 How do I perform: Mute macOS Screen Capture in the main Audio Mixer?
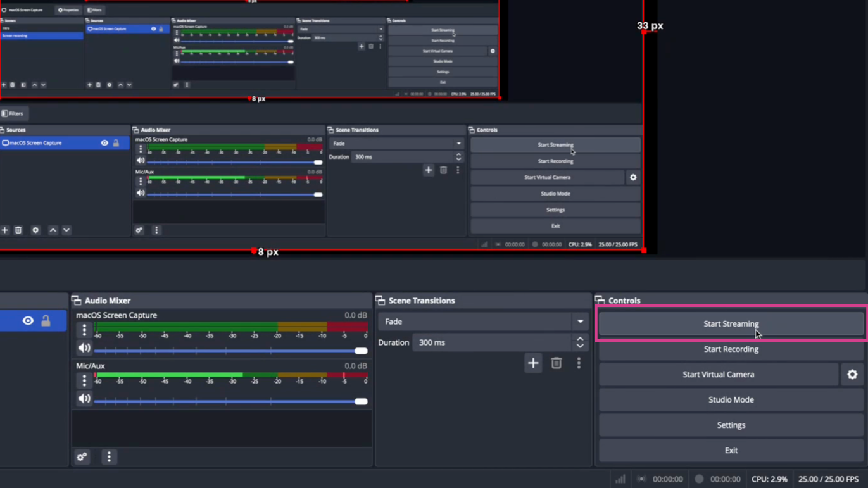pyautogui.click(x=84, y=348)
